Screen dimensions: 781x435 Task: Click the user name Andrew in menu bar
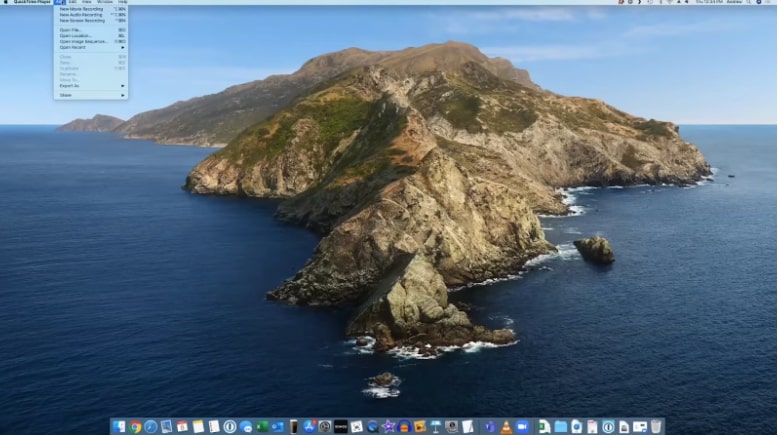point(734,2)
